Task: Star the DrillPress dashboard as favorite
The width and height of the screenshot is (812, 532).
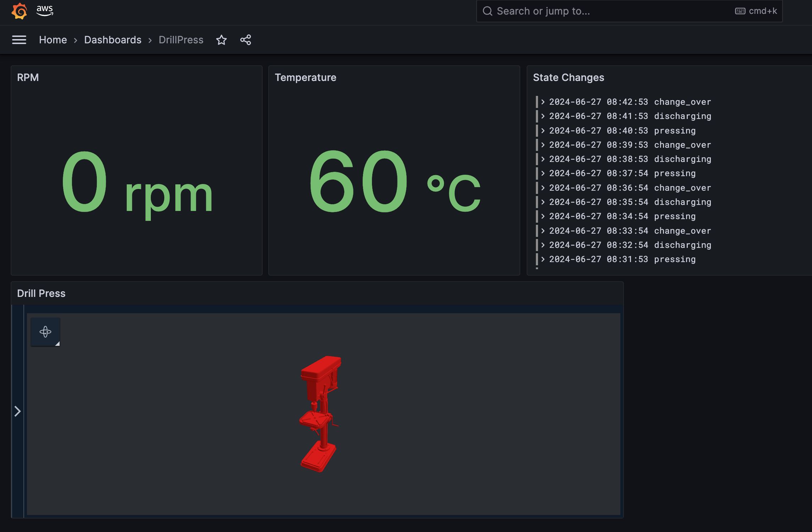Action: click(x=221, y=40)
